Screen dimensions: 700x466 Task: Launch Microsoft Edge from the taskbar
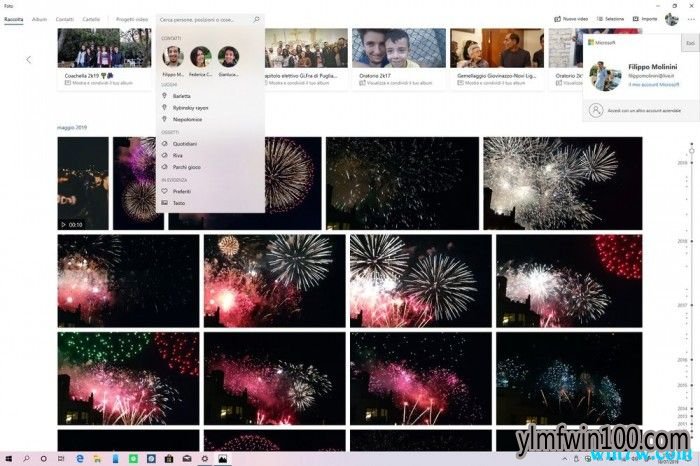(x=80, y=458)
